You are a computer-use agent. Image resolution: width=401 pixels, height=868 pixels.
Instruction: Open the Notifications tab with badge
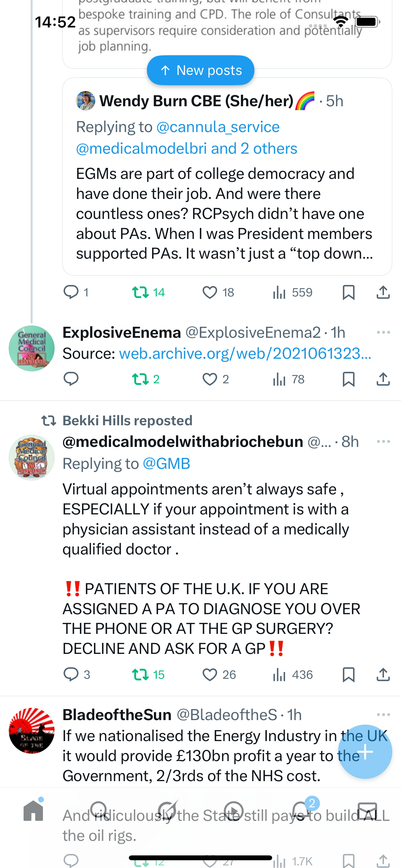coord(301,811)
